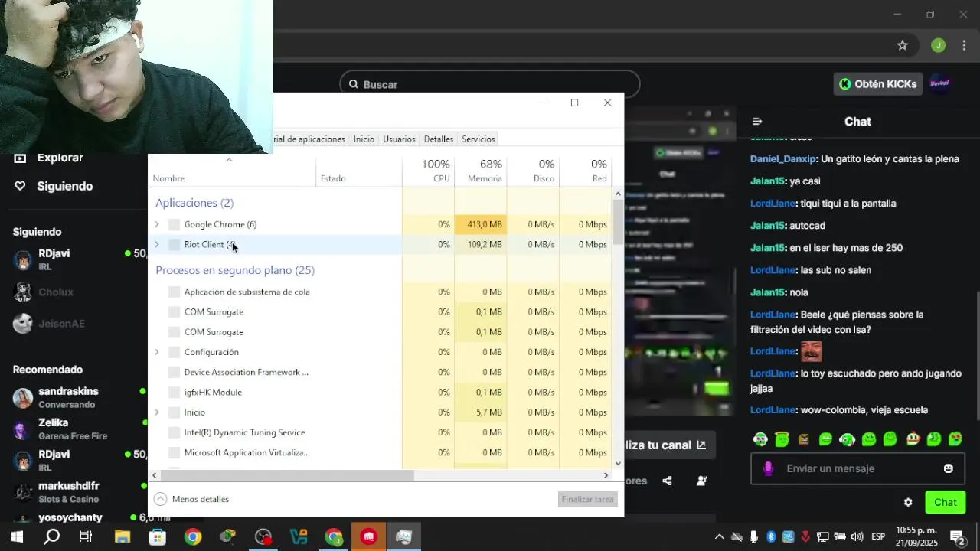Viewport: 980px width, 551px height.
Task: Open the OBS Studio taskbar icon
Action: tap(263, 537)
